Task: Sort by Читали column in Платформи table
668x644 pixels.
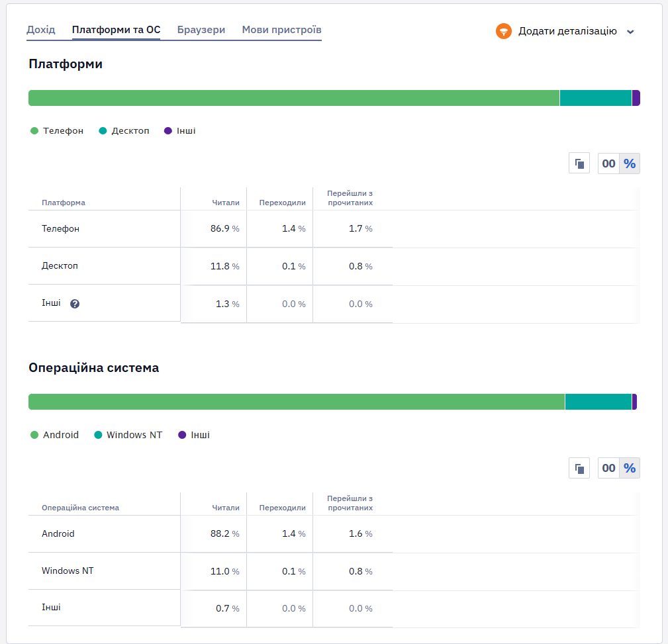Action: tap(225, 203)
